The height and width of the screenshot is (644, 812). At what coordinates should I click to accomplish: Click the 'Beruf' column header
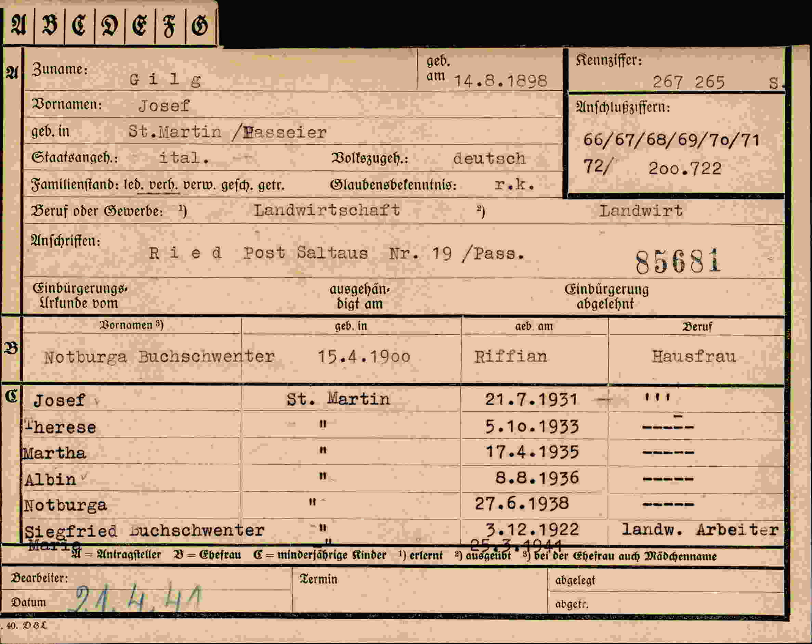[x=697, y=327]
